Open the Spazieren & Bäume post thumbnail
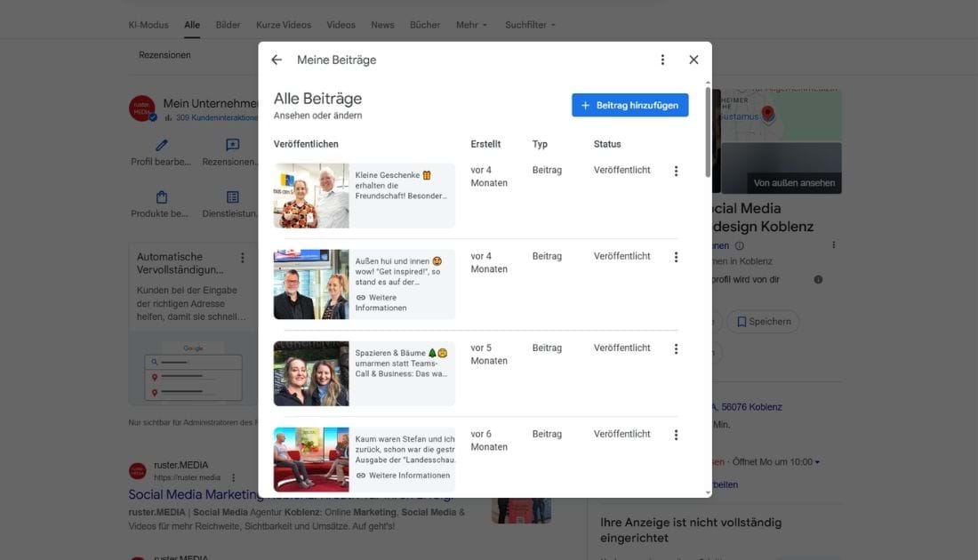The height and width of the screenshot is (560, 978). [311, 373]
